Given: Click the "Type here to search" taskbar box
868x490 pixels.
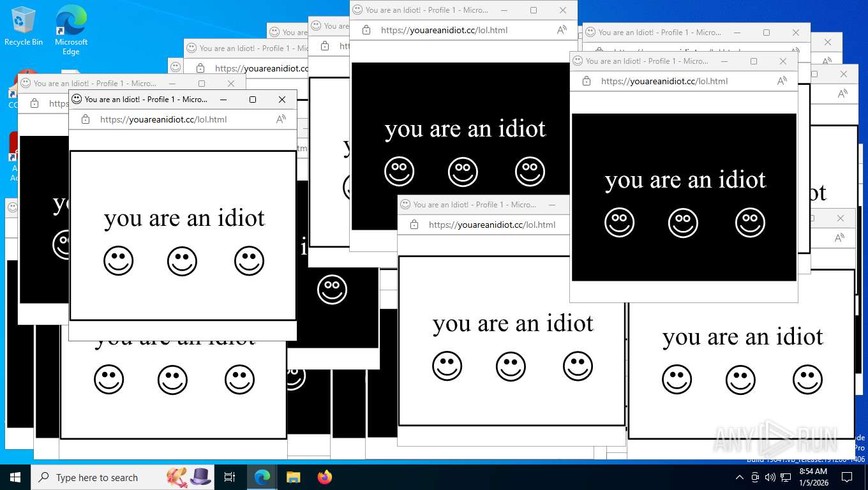Looking at the screenshot, I should (121, 477).
